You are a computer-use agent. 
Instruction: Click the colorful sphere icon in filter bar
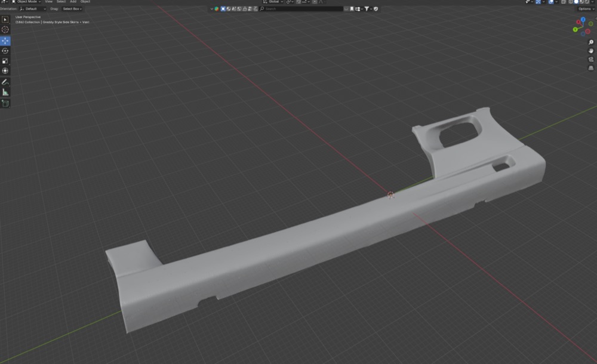(217, 9)
